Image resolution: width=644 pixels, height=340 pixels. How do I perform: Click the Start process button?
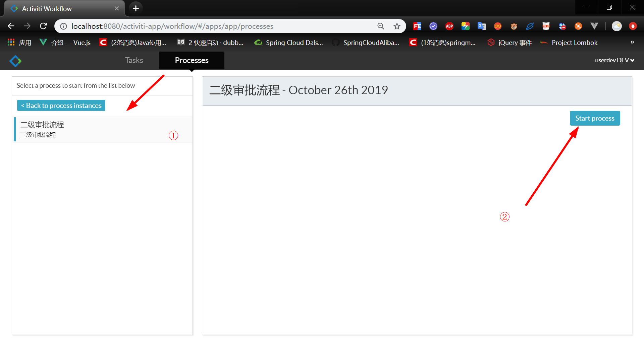click(595, 118)
